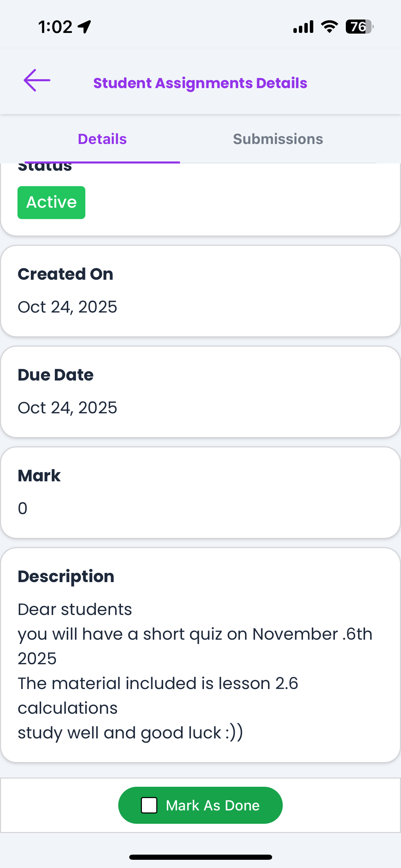
Task: Tick the Mark As Done checkbox
Action: coord(149,805)
